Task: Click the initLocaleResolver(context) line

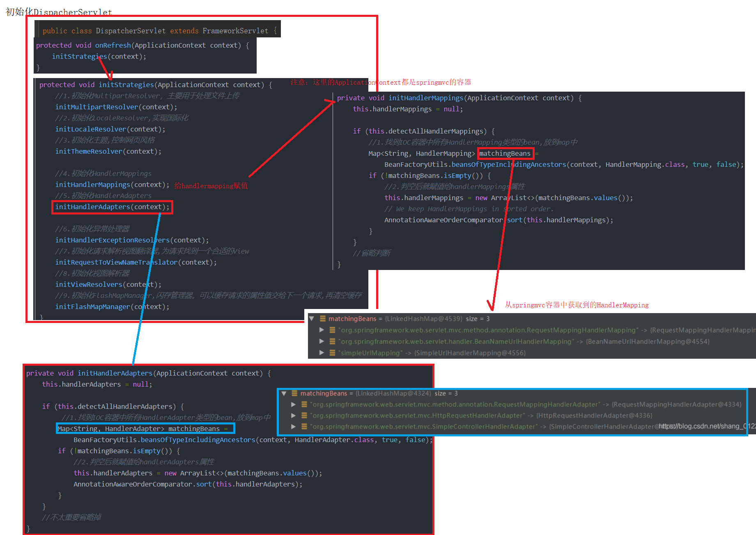Action: coord(110,129)
